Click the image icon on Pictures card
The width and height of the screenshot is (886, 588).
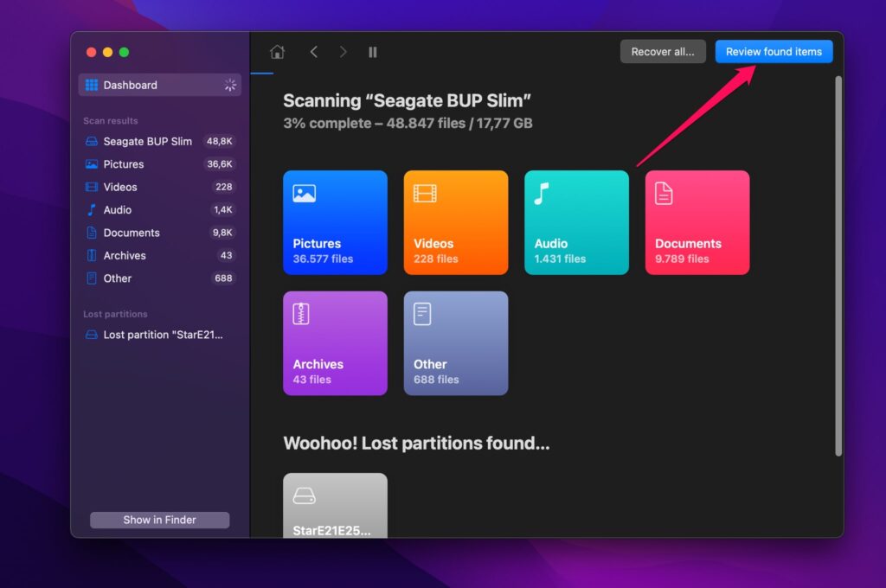[x=304, y=194]
